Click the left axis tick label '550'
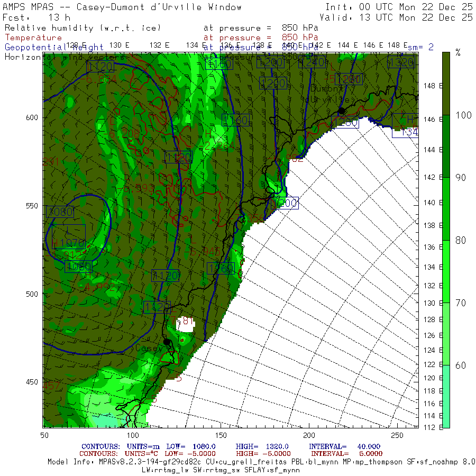 [32, 206]
